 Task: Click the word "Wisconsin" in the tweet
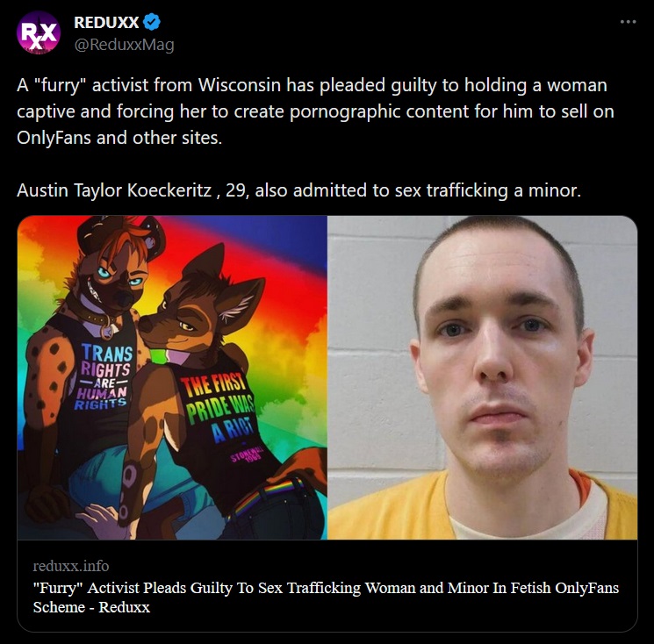pyautogui.click(x=240, y=85)
